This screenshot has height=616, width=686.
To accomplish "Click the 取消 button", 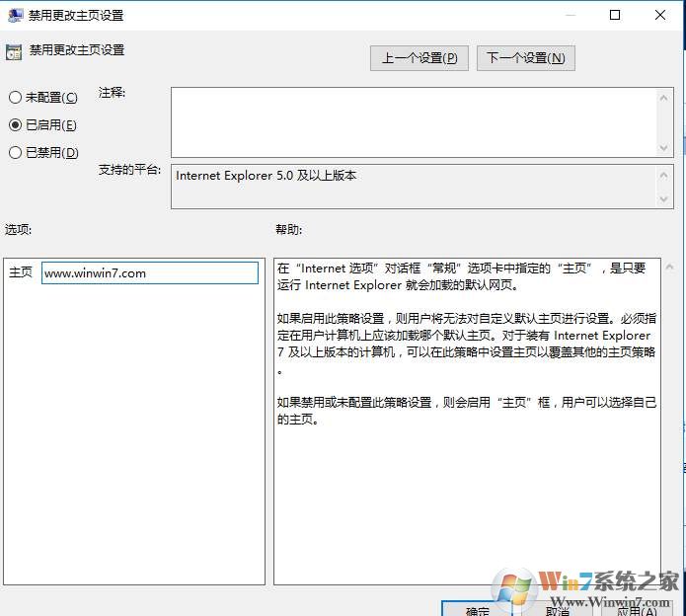I will 557,610.
